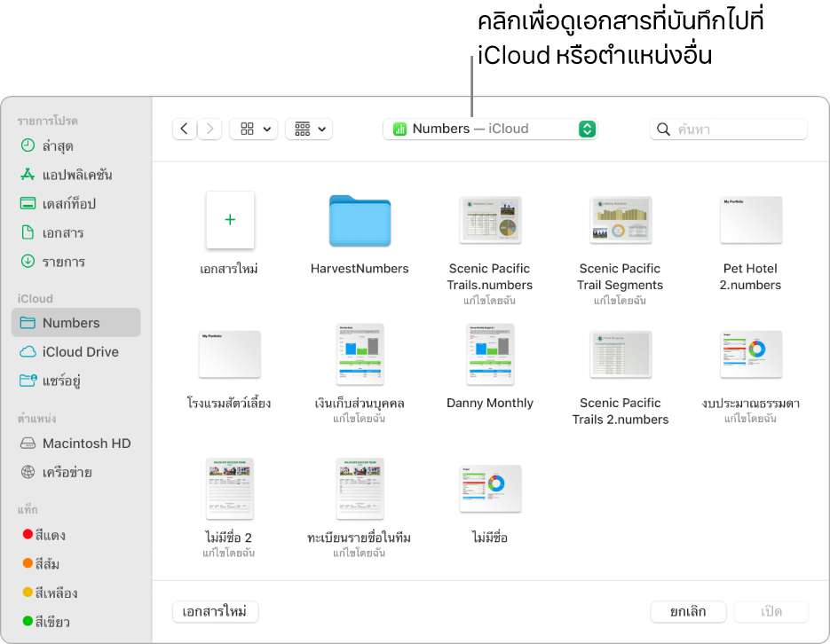Click the ยกเลิก cancel button
The image size is (830, 644).
coord(688,612)
